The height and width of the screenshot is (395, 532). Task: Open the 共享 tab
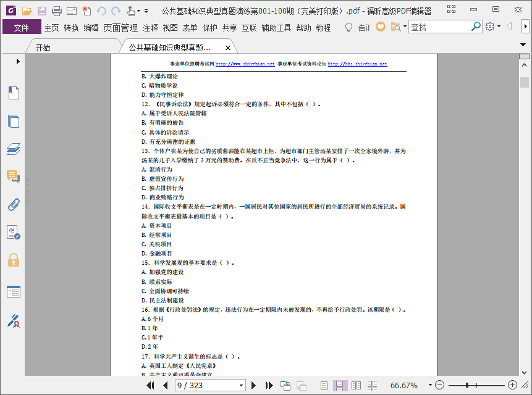[x=229, y=28]
